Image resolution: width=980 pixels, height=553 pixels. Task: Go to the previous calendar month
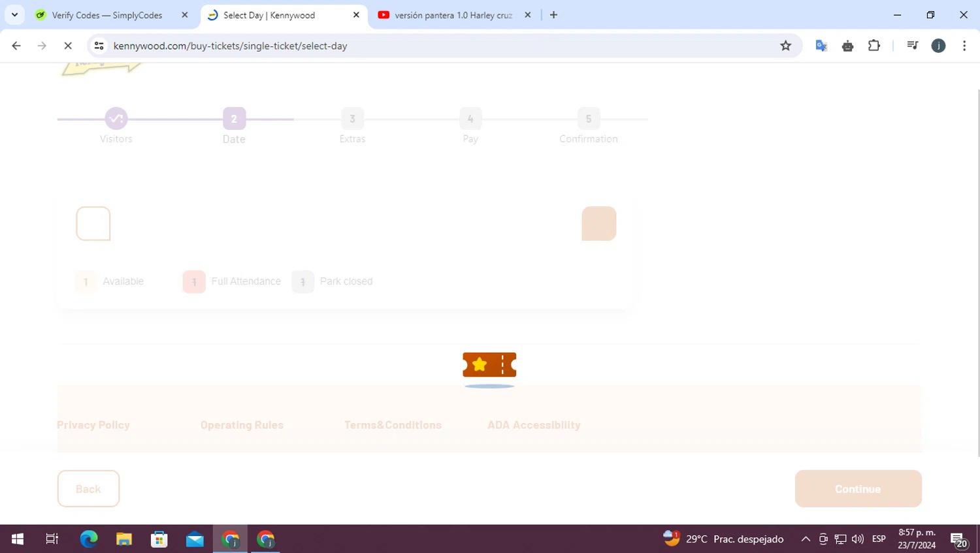click(x=93, y=224)
